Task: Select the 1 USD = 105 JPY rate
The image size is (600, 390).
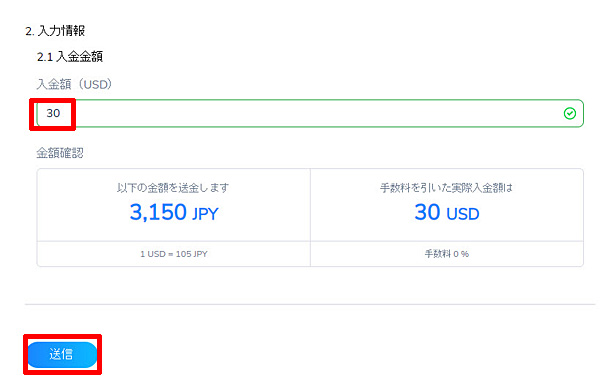Action: 174,254
